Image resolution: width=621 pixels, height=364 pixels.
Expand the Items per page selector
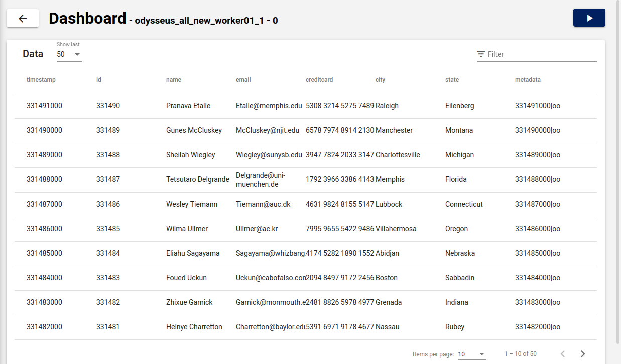472,354
